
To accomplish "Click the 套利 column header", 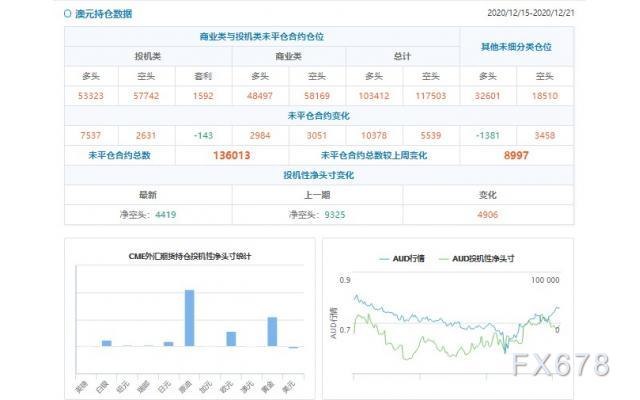I will pyautogui.click(x=203, y=76).
